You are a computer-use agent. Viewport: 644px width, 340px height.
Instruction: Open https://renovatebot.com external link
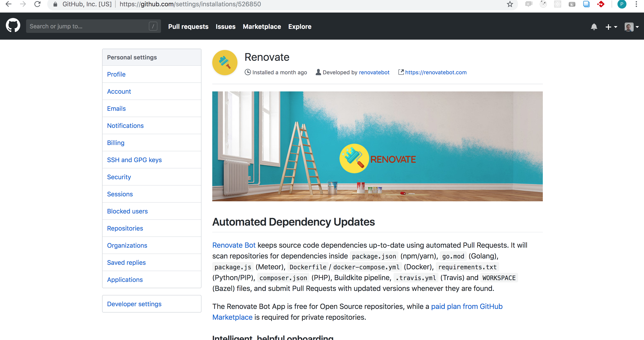pyautogui.click(x=436, y=72)
